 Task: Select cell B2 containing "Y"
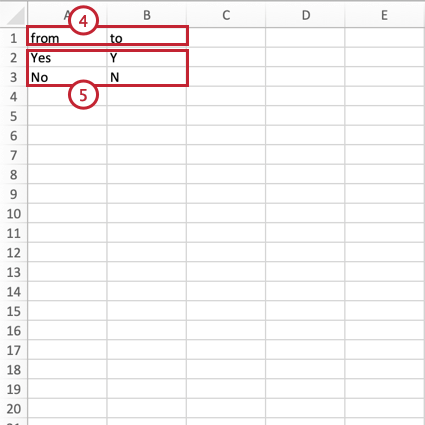coord(147,58)
